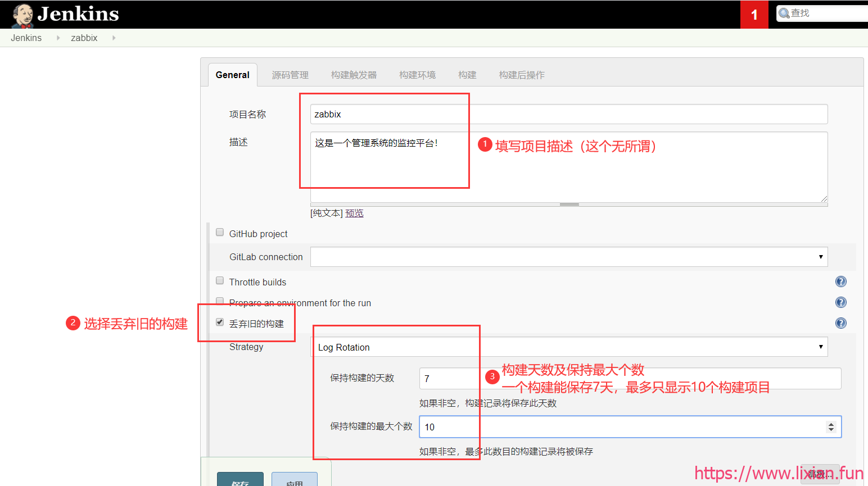
Task: Show help for 丢弃旧的构建 option
Action: 841,323
